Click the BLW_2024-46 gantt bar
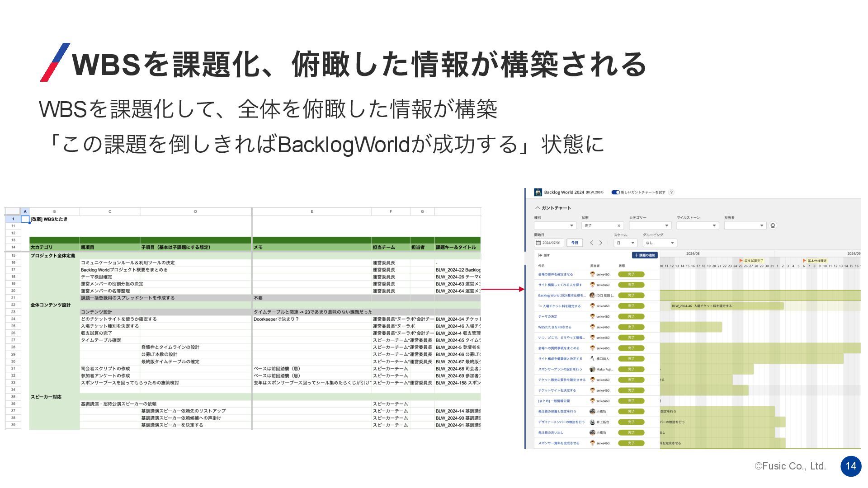This screenshot has width=868, height=488. coord(727,306)
